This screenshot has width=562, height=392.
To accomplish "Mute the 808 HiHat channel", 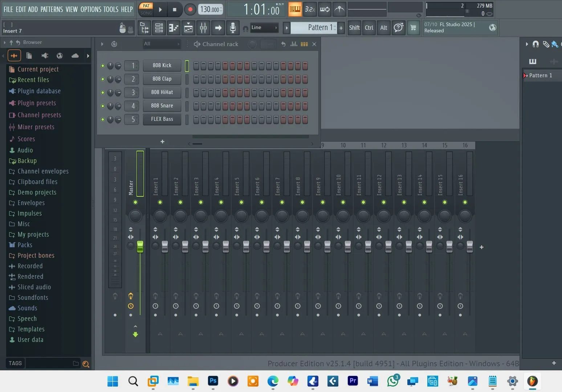I will (x=103, y=93).
